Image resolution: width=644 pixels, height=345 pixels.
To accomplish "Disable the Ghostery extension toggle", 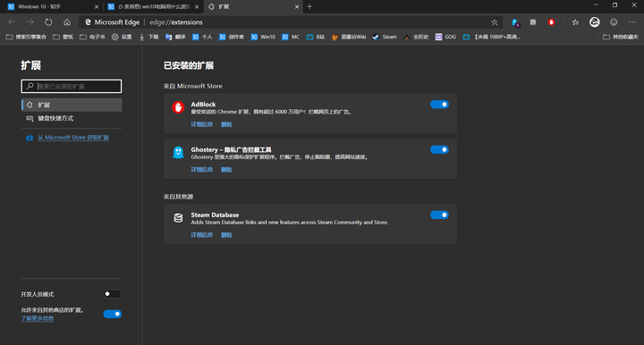I will point(439,150).
